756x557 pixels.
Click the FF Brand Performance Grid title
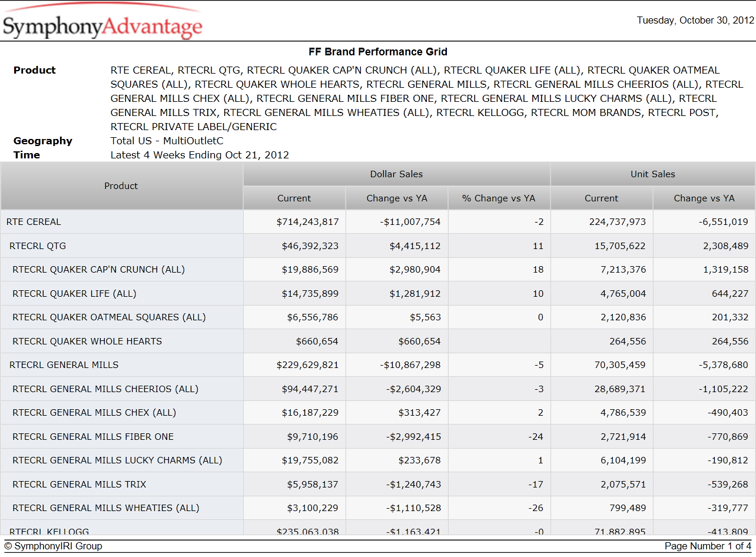378,52
